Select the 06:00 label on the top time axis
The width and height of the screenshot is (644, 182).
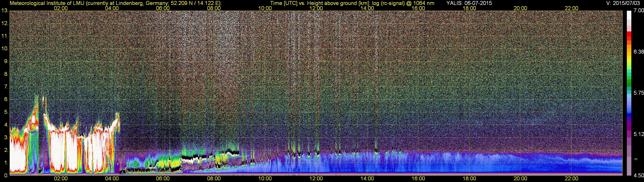pos(163,8)
